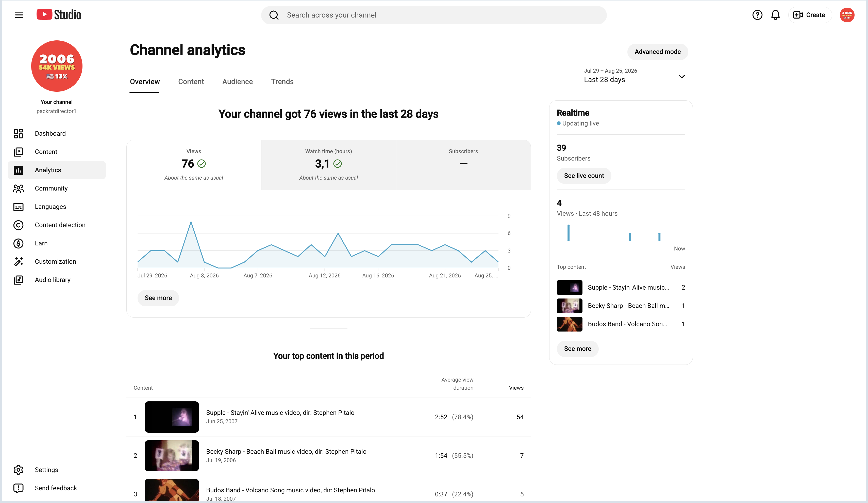
Task: Open the Dashboard menu item
Action: [57, 133]
